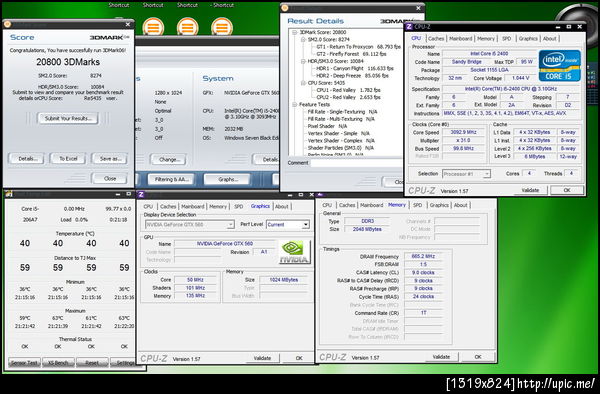Open the Processor #1 selection dropdown
600x394 pixels.
click(486, 174)
